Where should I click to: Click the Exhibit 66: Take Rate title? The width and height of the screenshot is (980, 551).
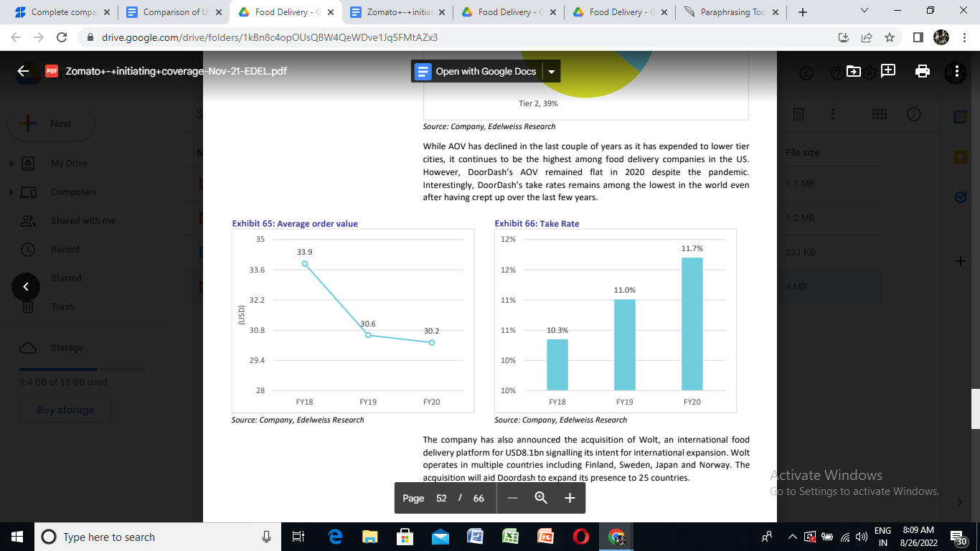[537, 224]
